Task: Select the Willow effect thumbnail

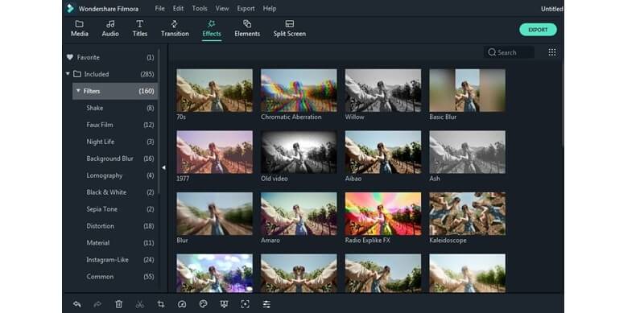Action: (383, 90)
